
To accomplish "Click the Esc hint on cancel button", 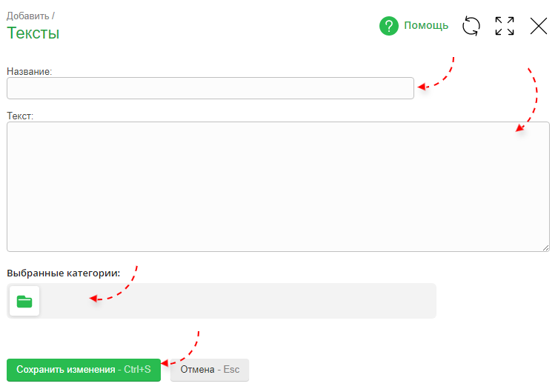I will [232, 369].
